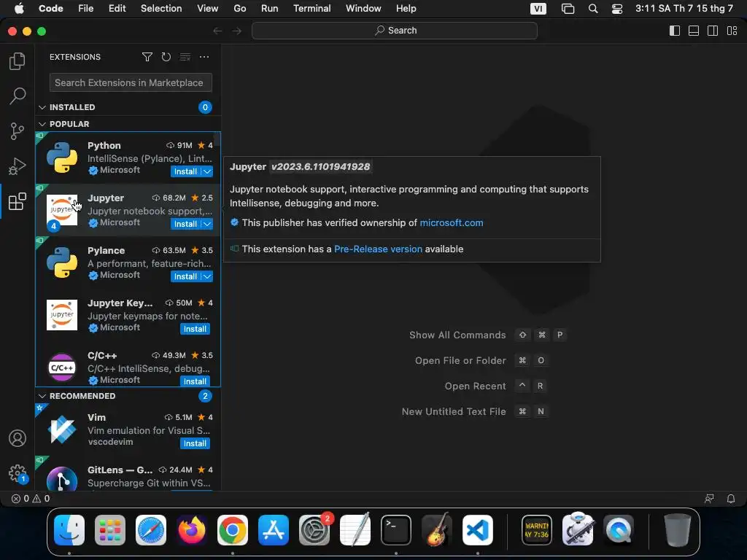The height and width of the screenshot is (560, 747).
Task: Open GarageBand from the Dock
Action: coord(437,530)
